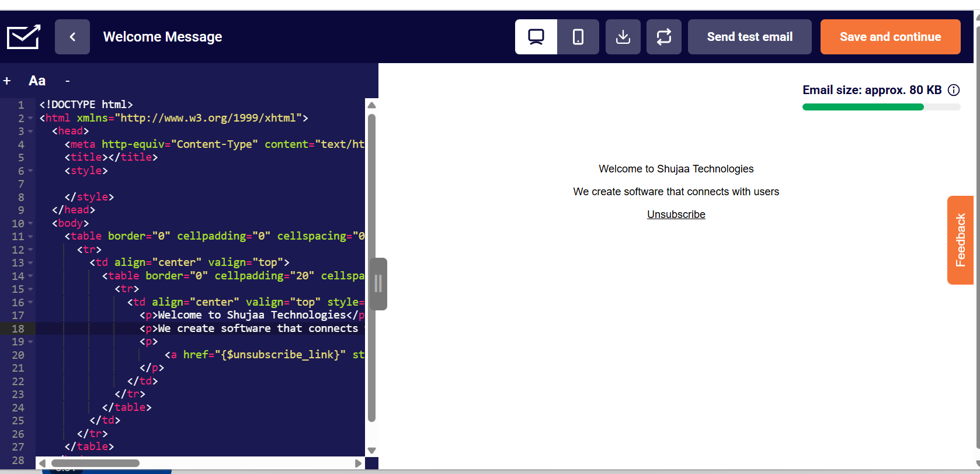
Task: Click the meta tag on line 4
Action: [x=214, y=144]
